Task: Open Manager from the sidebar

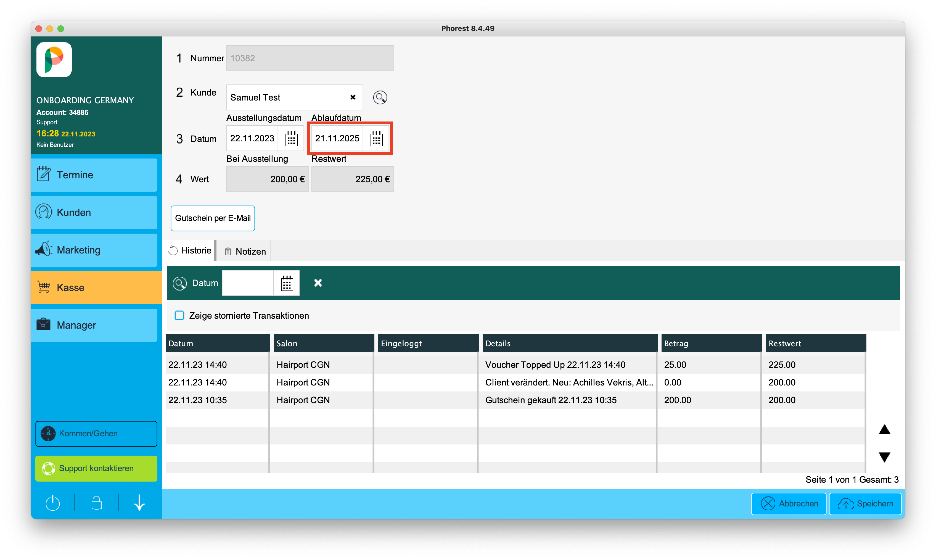Action: pyautogui.click(x=94, y=325)
